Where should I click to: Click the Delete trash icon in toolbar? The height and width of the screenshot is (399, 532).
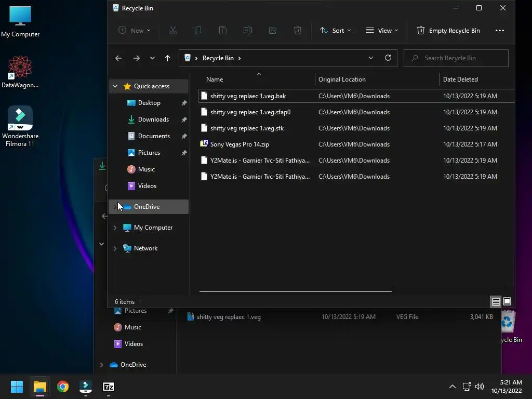(x=298, y=31)
